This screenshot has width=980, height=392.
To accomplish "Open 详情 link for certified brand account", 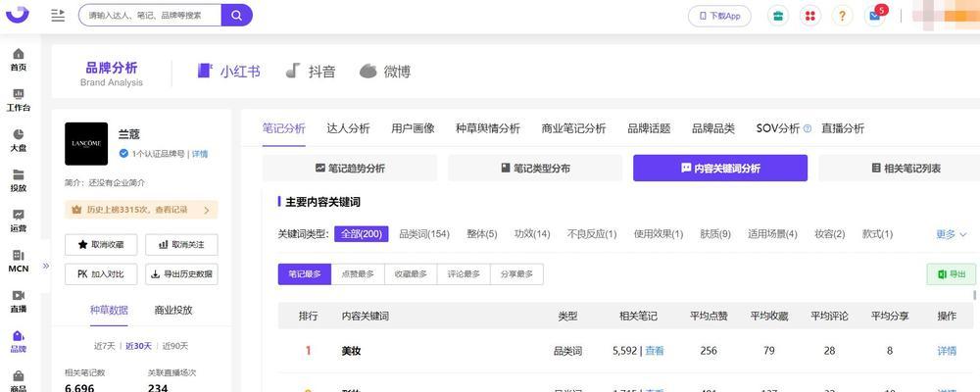I will point(200,154).
